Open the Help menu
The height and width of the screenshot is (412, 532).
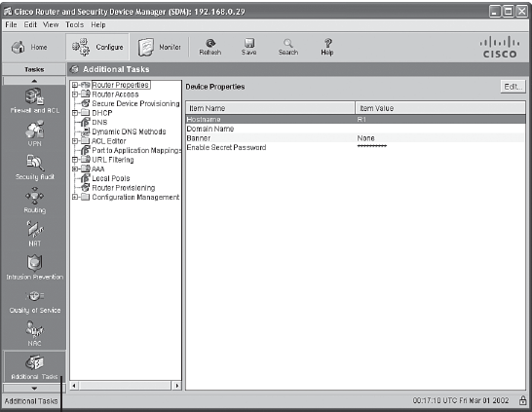tap(98, 24)
